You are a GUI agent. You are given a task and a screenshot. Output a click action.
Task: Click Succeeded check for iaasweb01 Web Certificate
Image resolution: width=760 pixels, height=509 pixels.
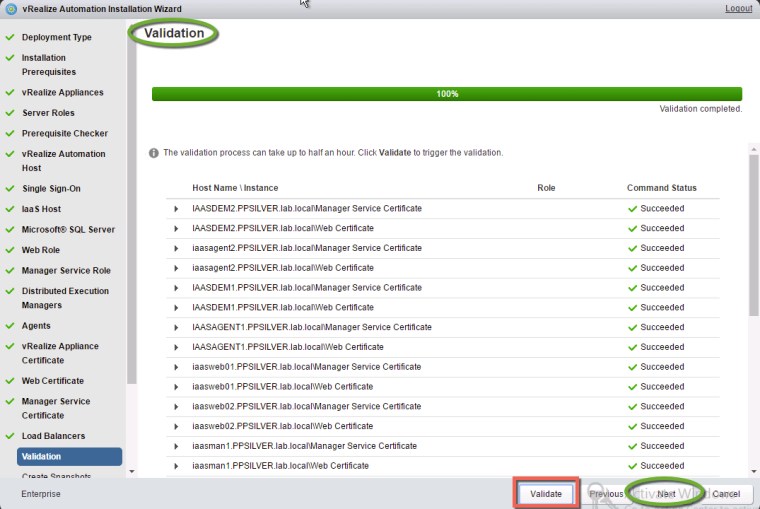[632, 387]
